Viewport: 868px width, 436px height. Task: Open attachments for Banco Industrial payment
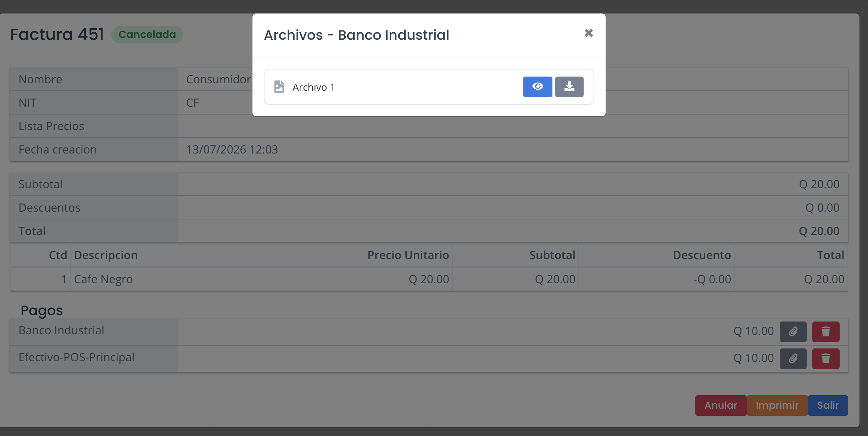tap(793, 331)
